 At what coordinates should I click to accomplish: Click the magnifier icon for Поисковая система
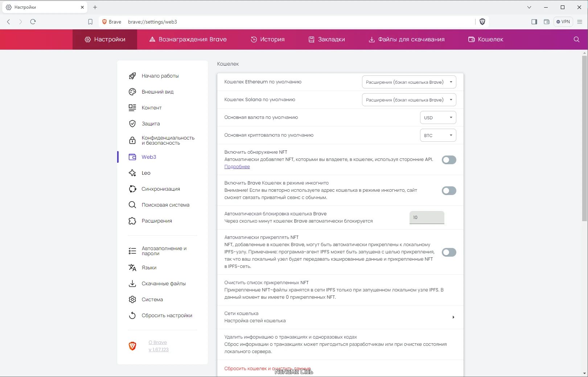click(132, 205)
